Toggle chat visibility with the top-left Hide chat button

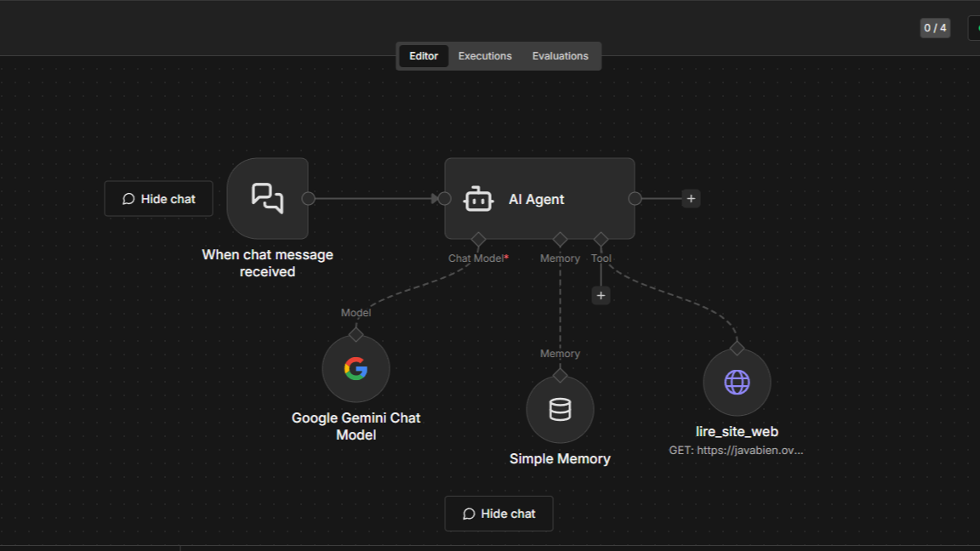[x=158, y=198]
